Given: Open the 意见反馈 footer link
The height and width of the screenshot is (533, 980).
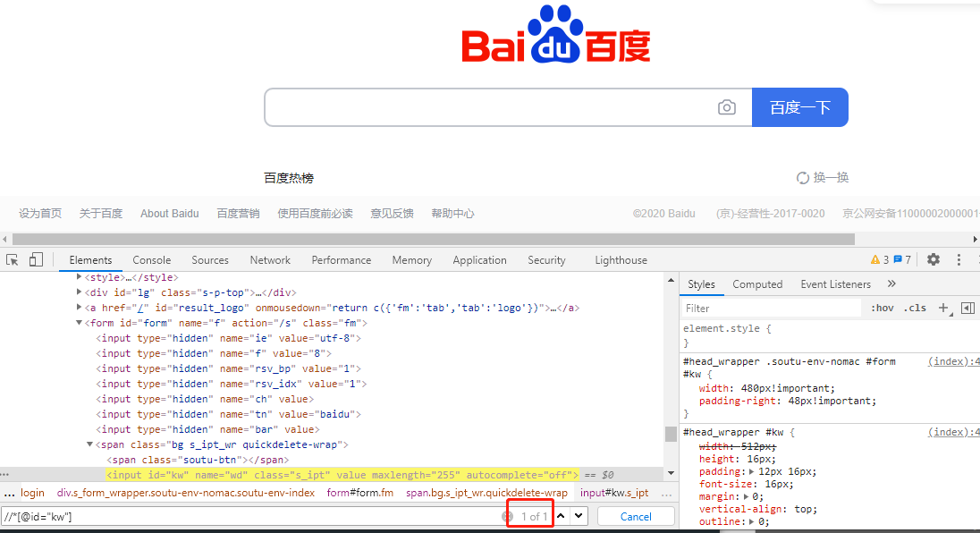Looking at the screenshot, I should [392, 214].
